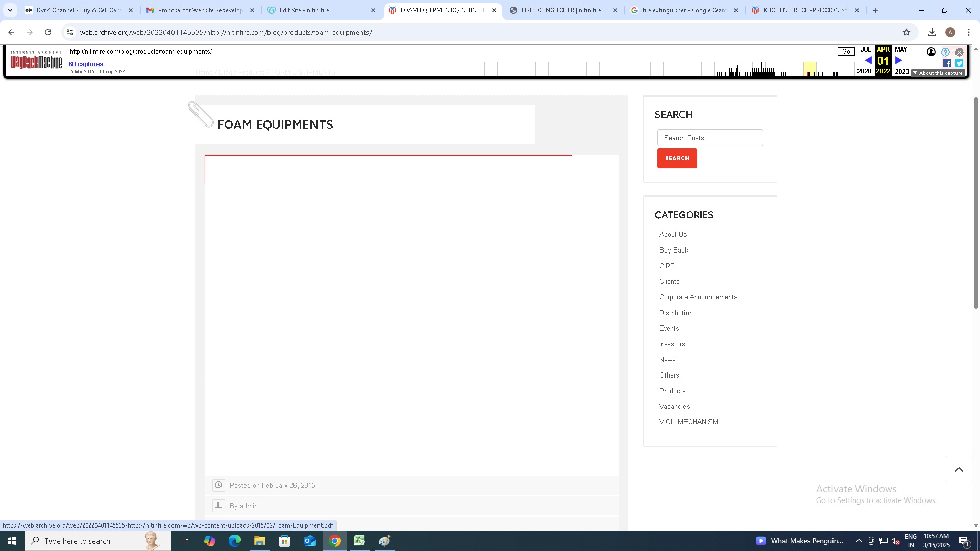Open Microsoft Edge from taskbar
The width and height of the screenshot is (980, 551).
(x=235, y=541)
